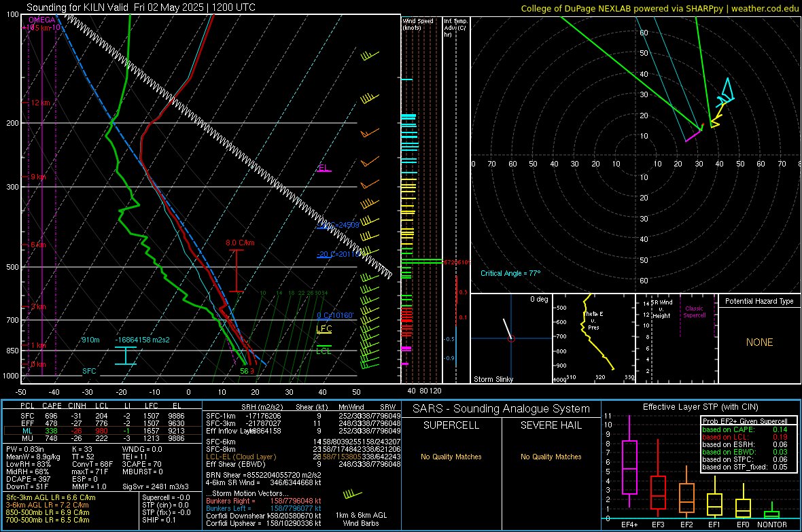802x532 pixels.
Task: Click the 3-6km AGL LR = 7.2 C/km row
Action: click(48, 505)
